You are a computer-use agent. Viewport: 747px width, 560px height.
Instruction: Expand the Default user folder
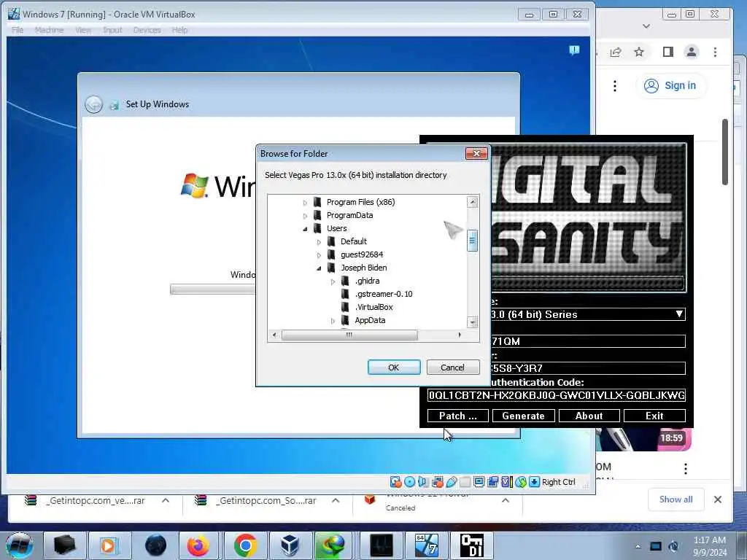[320, 242]
